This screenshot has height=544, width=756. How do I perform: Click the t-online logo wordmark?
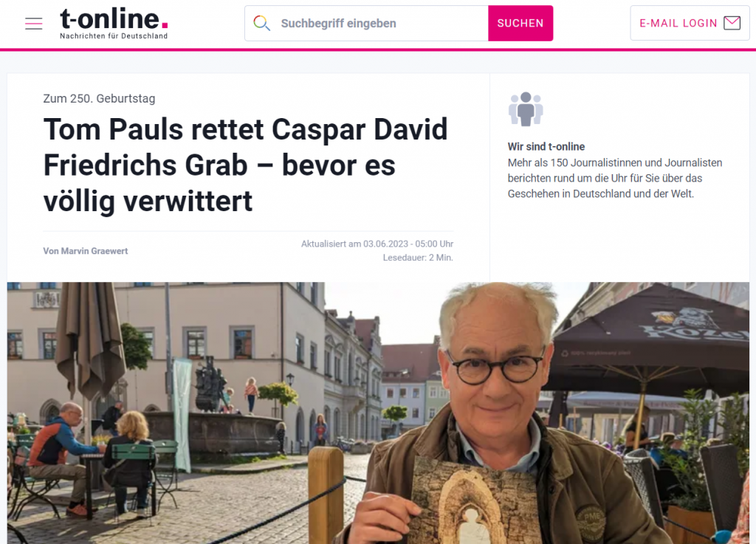pyautogui.click(x=114, y=18)
